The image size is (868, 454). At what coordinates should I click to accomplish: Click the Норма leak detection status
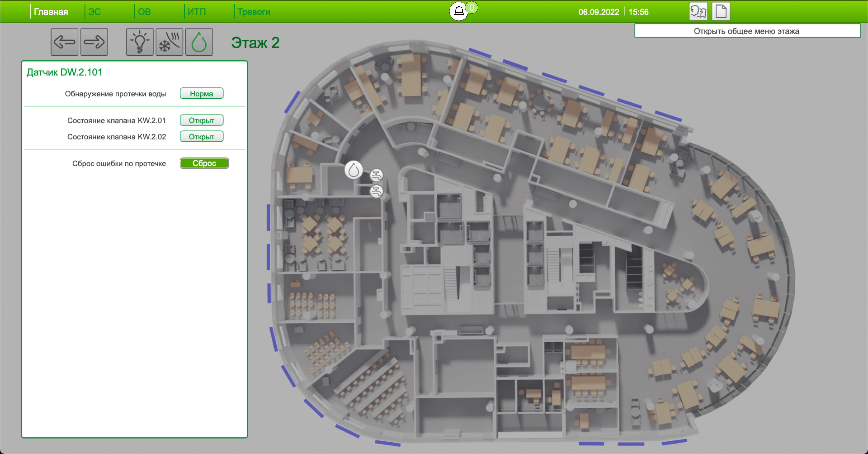[202, 93]
